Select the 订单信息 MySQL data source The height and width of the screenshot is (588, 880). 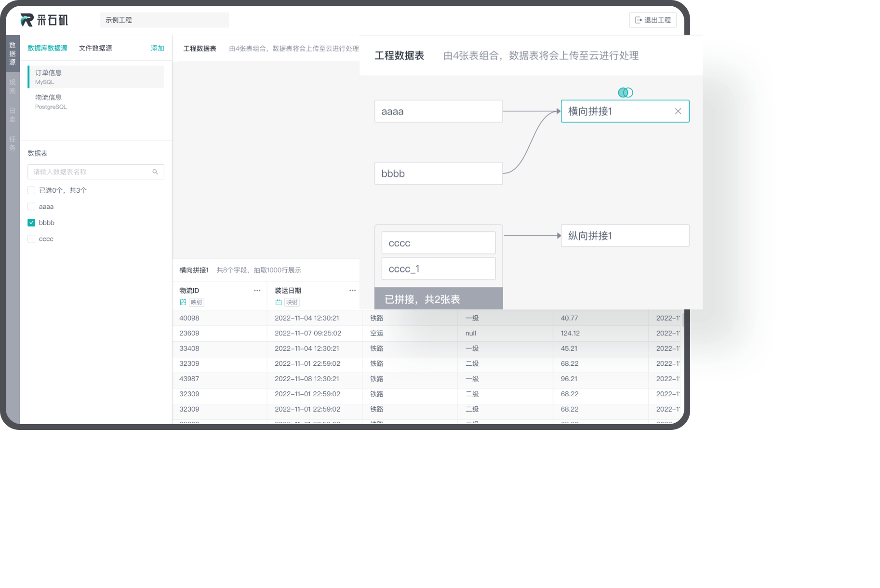96,77
